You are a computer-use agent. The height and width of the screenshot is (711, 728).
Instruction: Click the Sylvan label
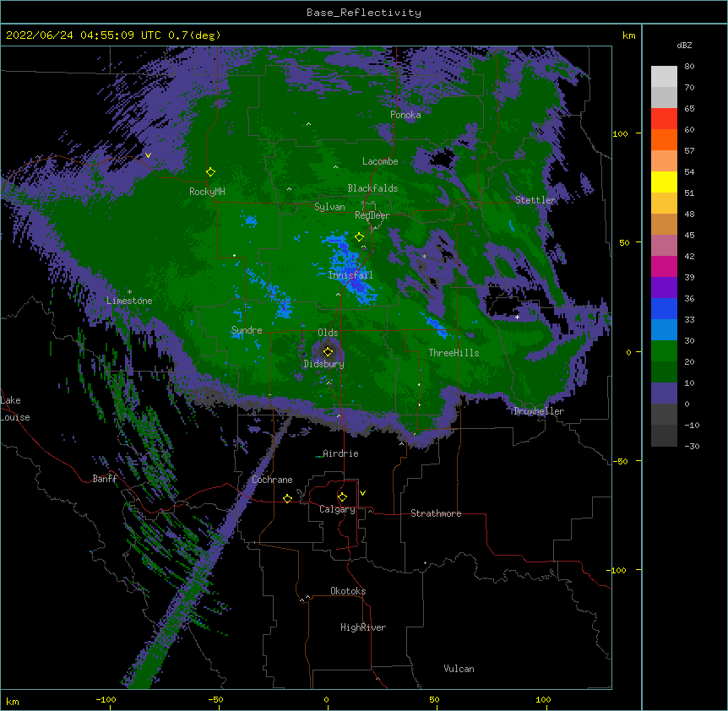click(329, 207)
